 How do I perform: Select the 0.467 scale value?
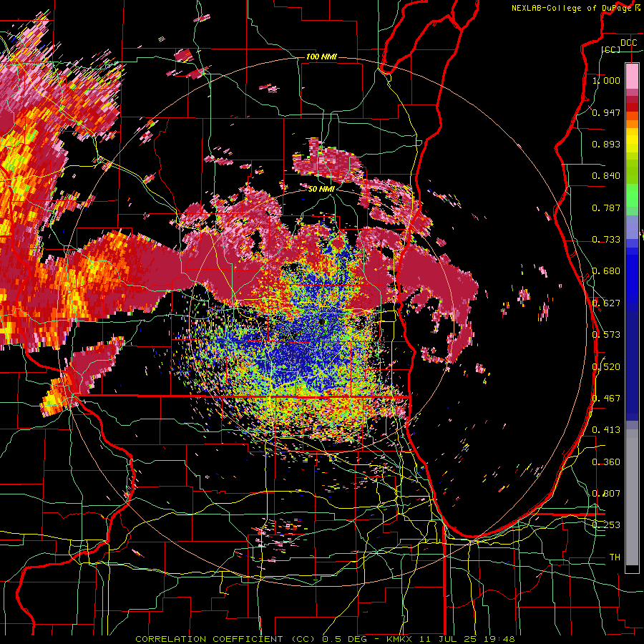click(x=606, y=399)
